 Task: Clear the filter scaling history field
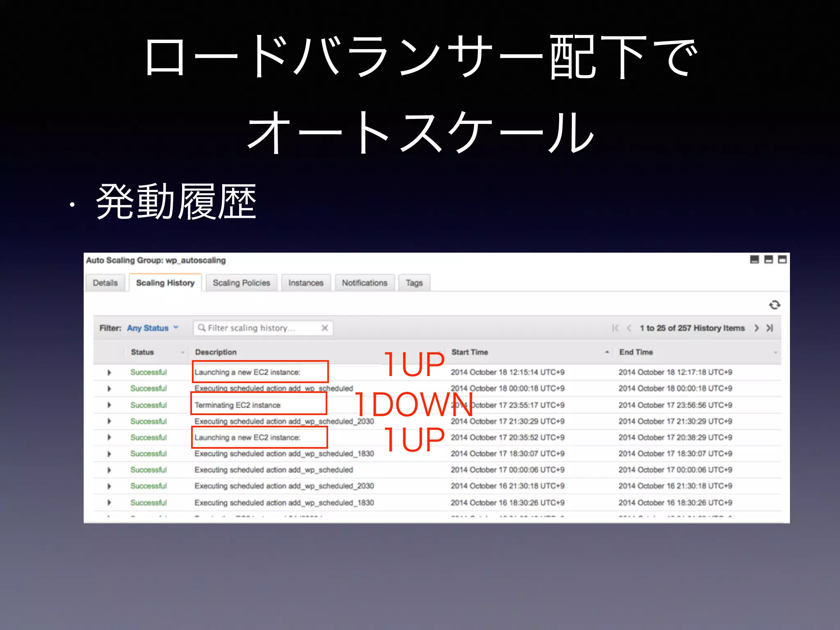click(325, 328)
